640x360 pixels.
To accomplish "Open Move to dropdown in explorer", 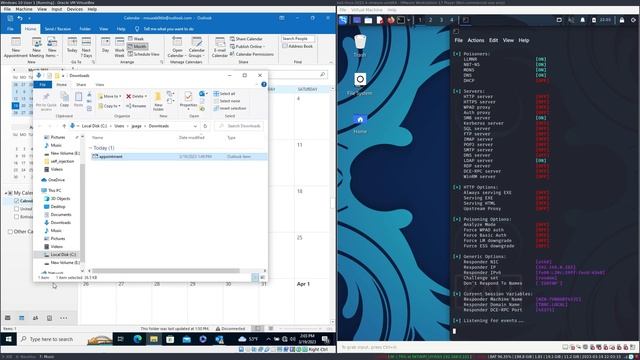I will click(109, 96).
